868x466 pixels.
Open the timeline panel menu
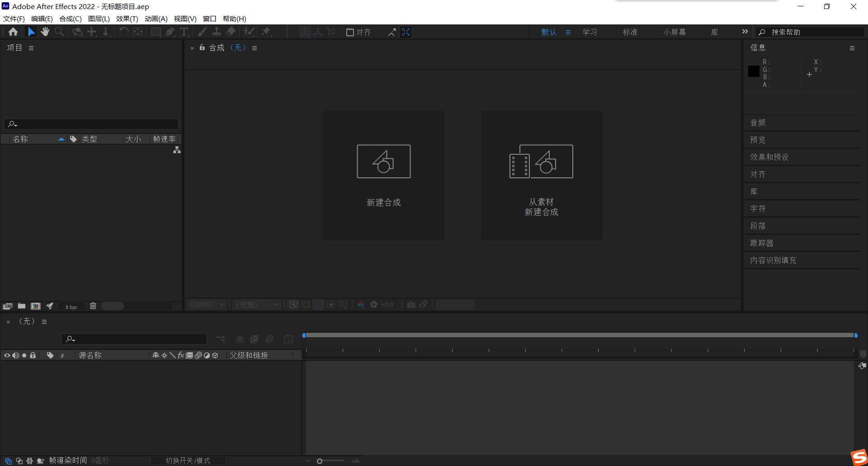pyautogui.click(x=44, y=322)
